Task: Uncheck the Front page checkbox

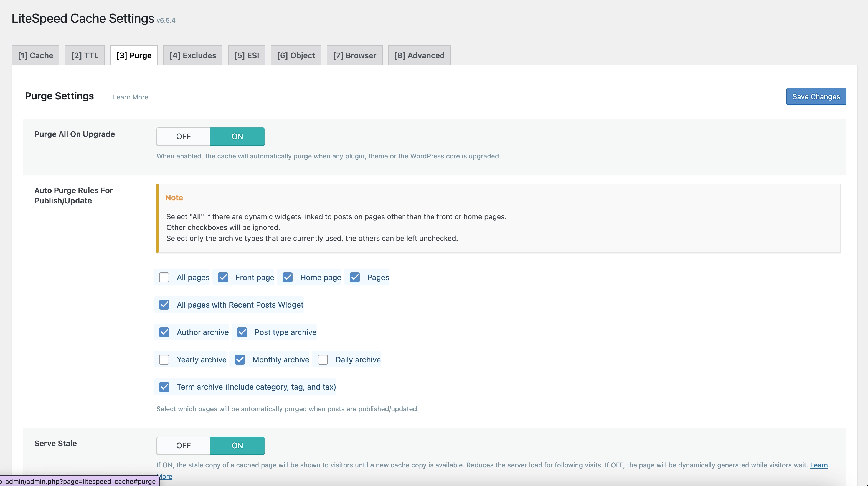Action: pos(223,277)
